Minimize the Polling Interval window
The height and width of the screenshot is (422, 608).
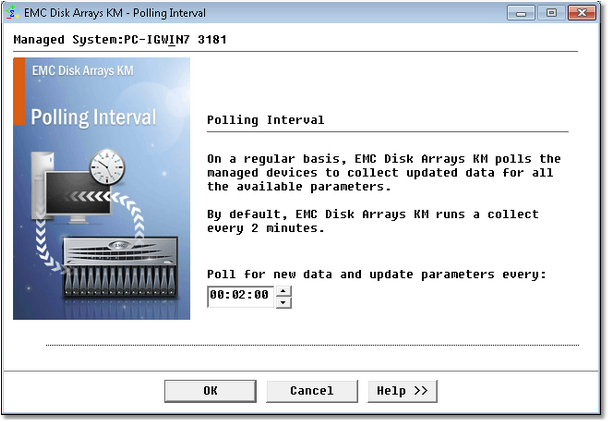coord(521,13)
